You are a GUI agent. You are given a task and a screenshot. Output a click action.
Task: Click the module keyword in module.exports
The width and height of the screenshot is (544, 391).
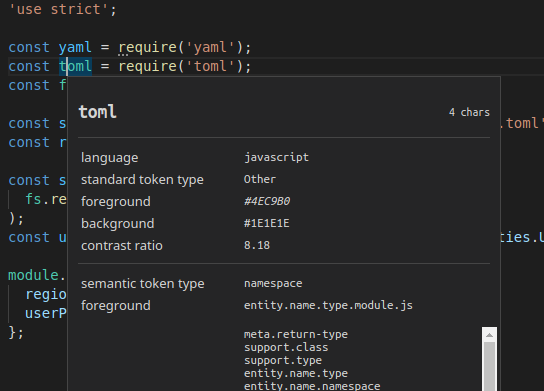[33, 275]
